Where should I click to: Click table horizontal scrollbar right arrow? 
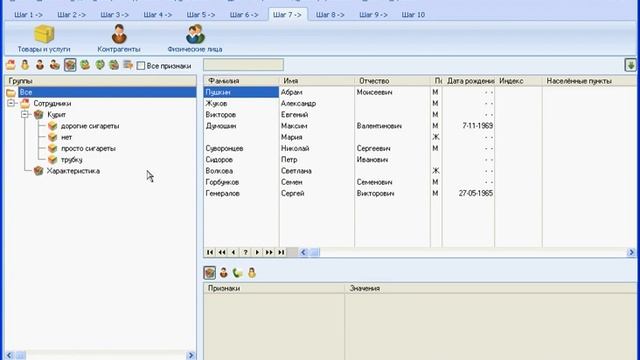coord(631,252)
